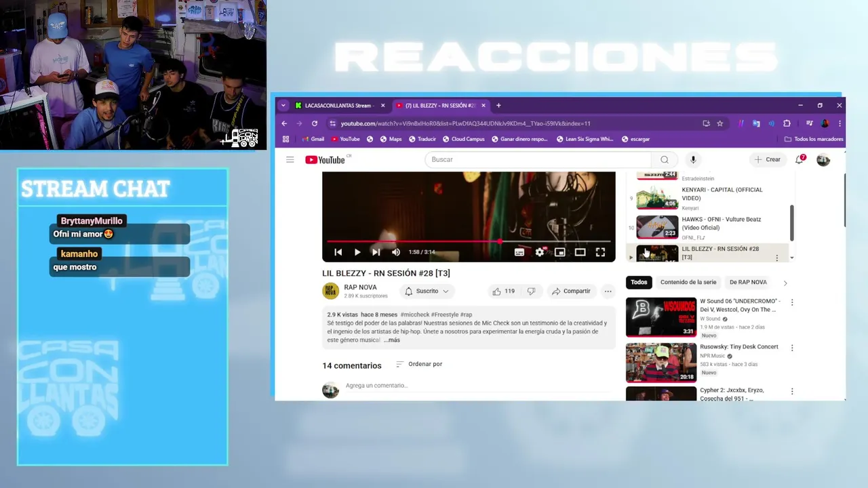868x488 pixels.
Task: Mute the video volume speaker icon
Action: [396, 252]
